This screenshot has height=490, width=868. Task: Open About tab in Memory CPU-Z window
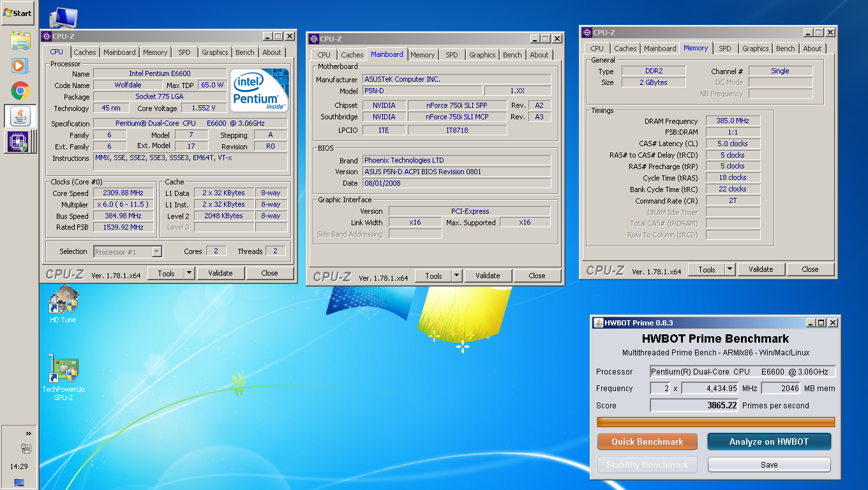812,48
